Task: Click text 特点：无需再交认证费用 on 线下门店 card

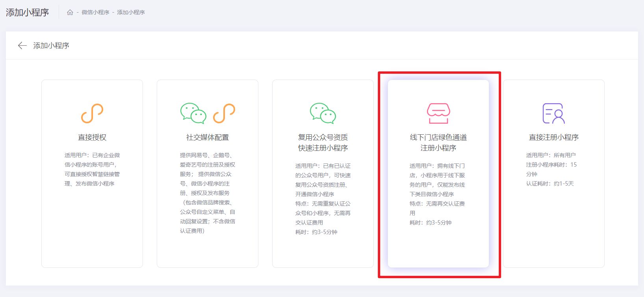Action: coord(437,208)
